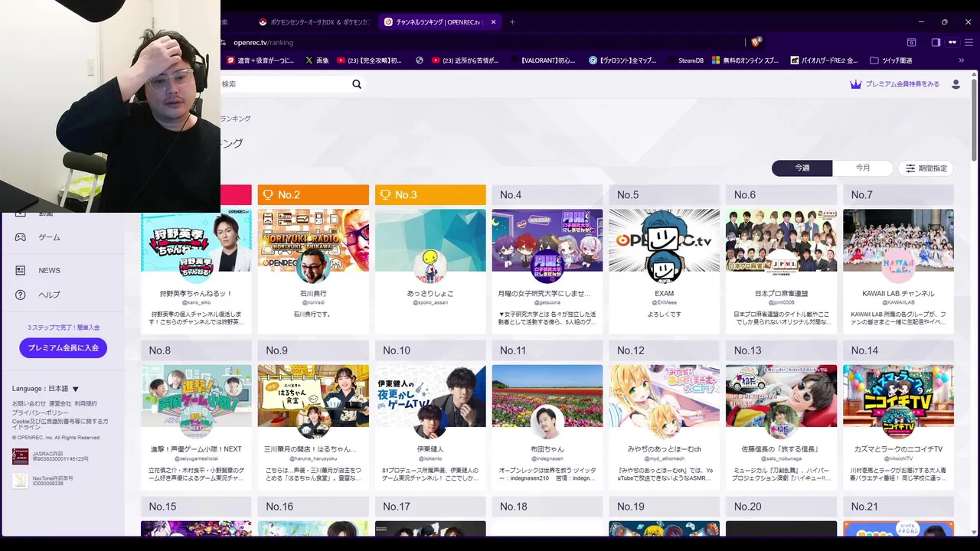Open No.6 日本プロ麻雀連盟 thumbnail
The image size is (980, 551).
point(782,240)
